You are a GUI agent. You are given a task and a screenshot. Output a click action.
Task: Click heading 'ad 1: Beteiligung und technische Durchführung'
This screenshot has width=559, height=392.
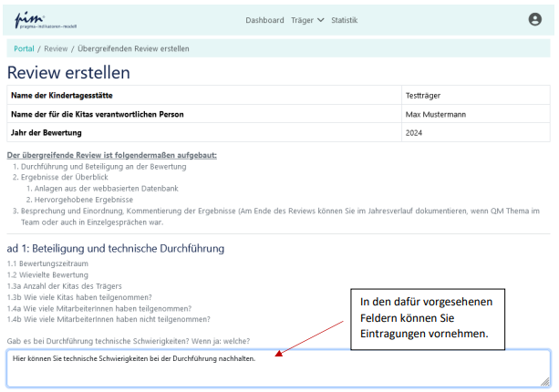coord(115,248)
